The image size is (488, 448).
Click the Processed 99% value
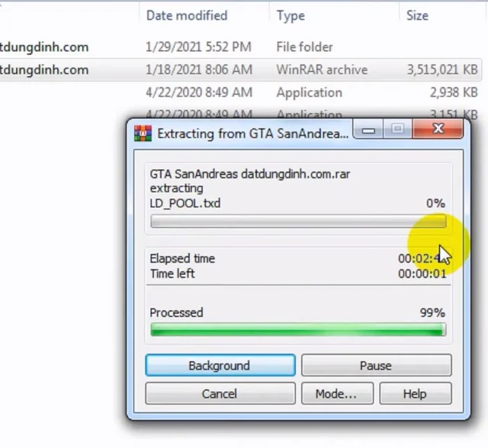point(432,312)
